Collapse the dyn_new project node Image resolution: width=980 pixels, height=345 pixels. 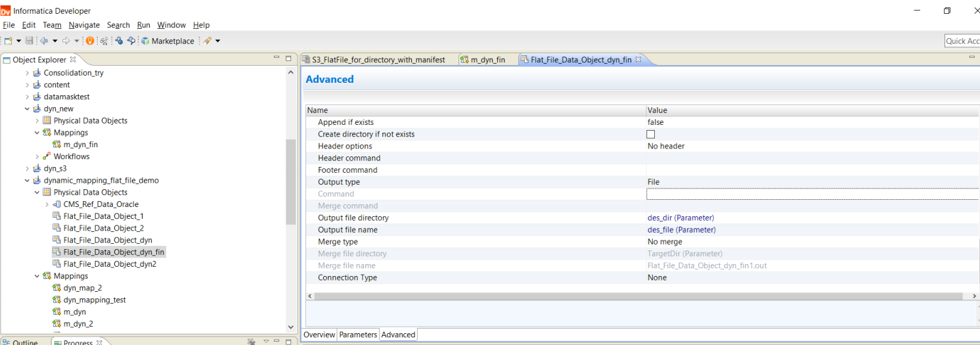[x=28, y=109]
